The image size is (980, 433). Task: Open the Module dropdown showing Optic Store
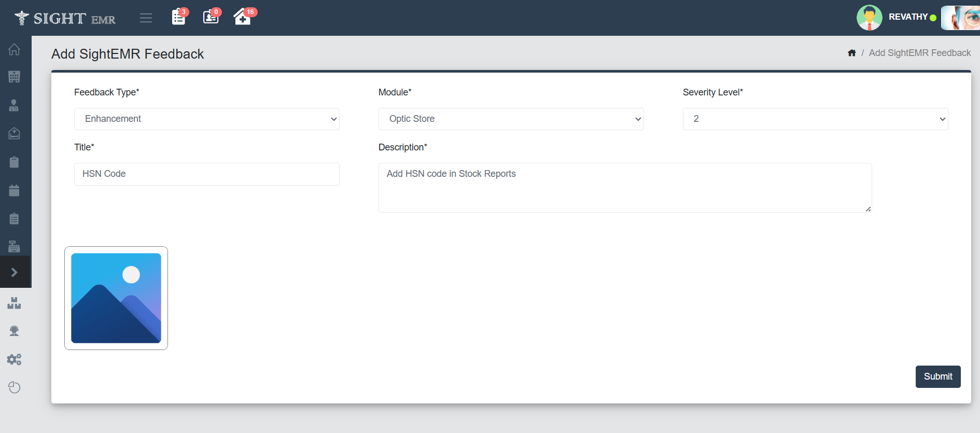511,119
